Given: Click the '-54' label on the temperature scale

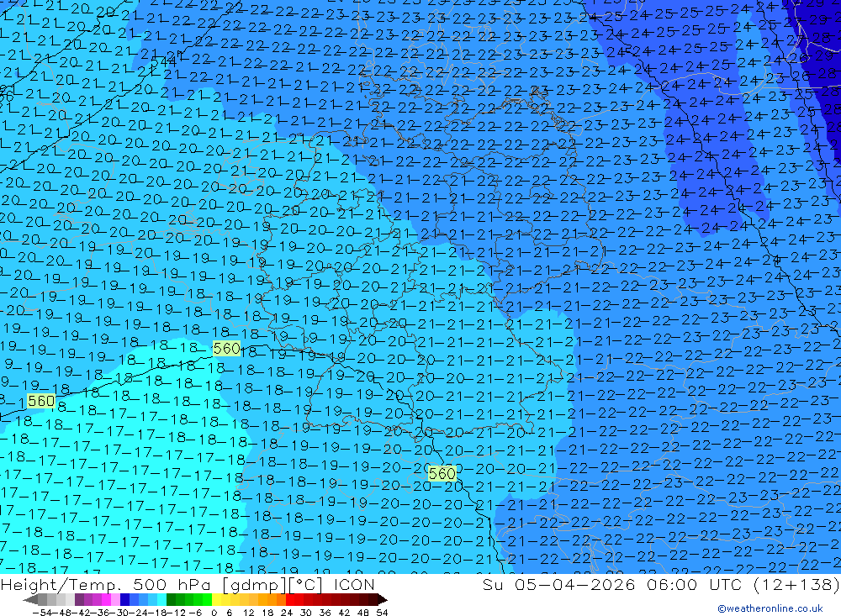Looking at the screenshot, I should (42, 613).
